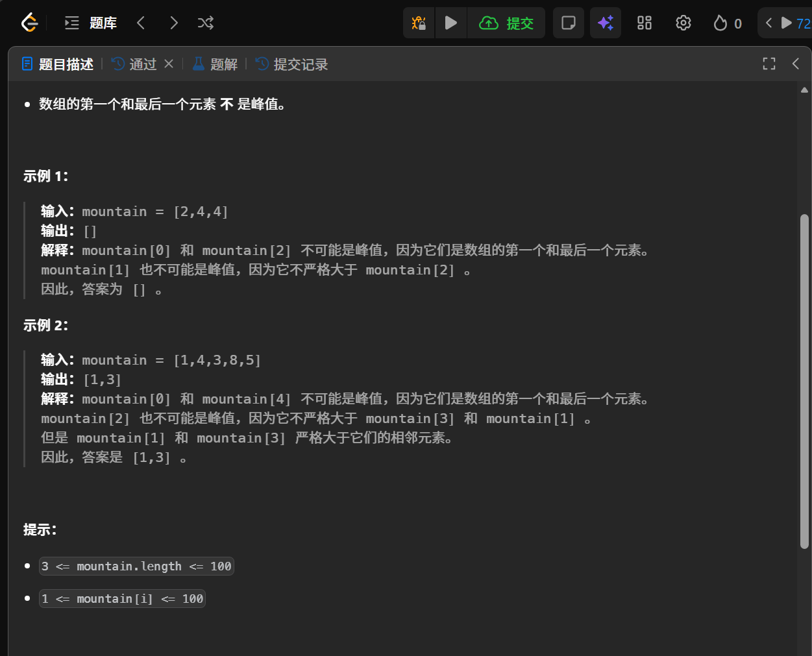Open the LeetCode logo home link
Screen dimensions: 812x656
(x=29, y=23)
